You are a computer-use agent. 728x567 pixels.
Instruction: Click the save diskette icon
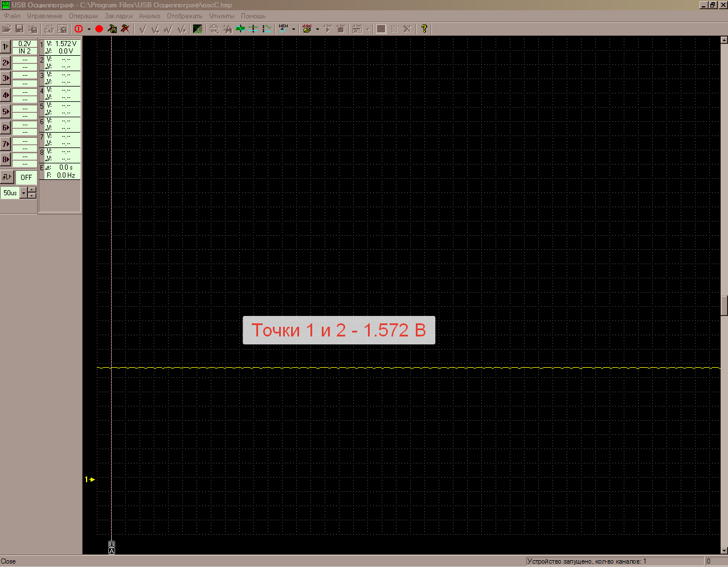click(x=19, y=28)
